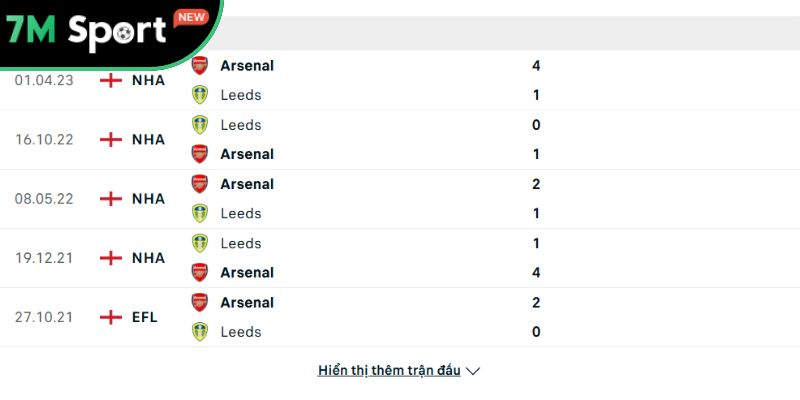Screen dimensions: 800x400
Task: Click Leeds crest in 16.10.22 match
Action: (x=200, y=125)
